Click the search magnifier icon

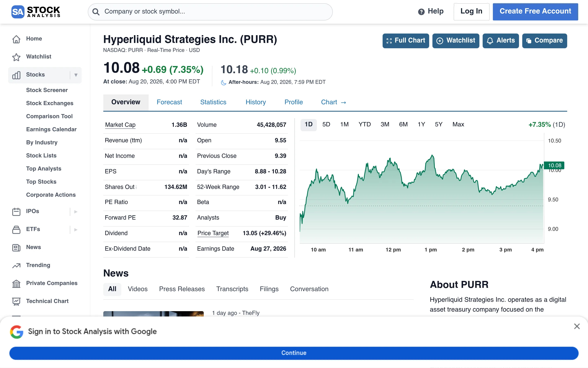[96, 12]
